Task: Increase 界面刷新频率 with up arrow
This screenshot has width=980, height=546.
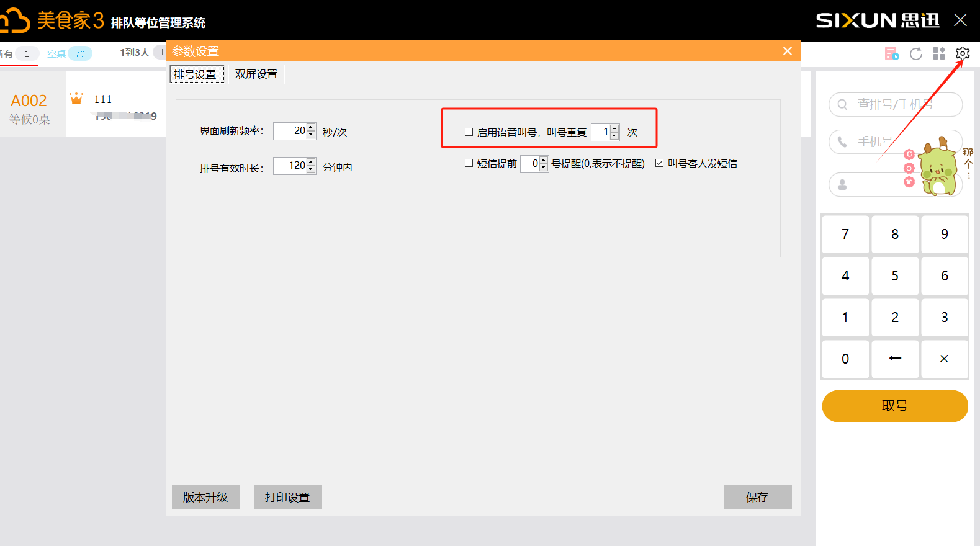Action: (x=311, y=128)
